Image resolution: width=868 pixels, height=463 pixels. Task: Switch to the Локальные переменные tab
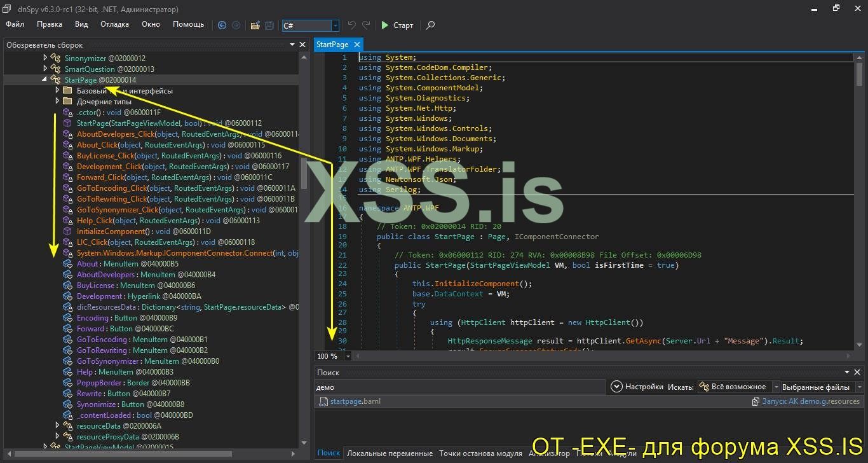(390, 453)
